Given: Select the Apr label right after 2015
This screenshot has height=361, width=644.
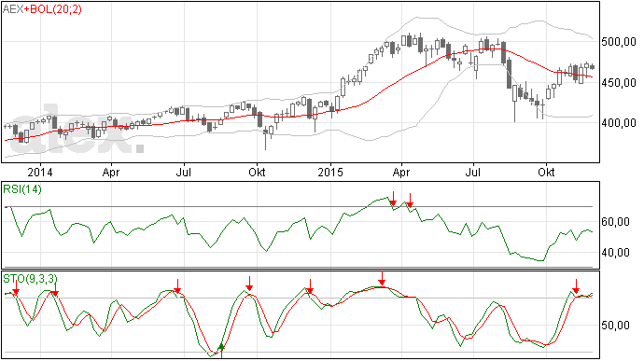Looking at the screenshot, I should point(400,172).
